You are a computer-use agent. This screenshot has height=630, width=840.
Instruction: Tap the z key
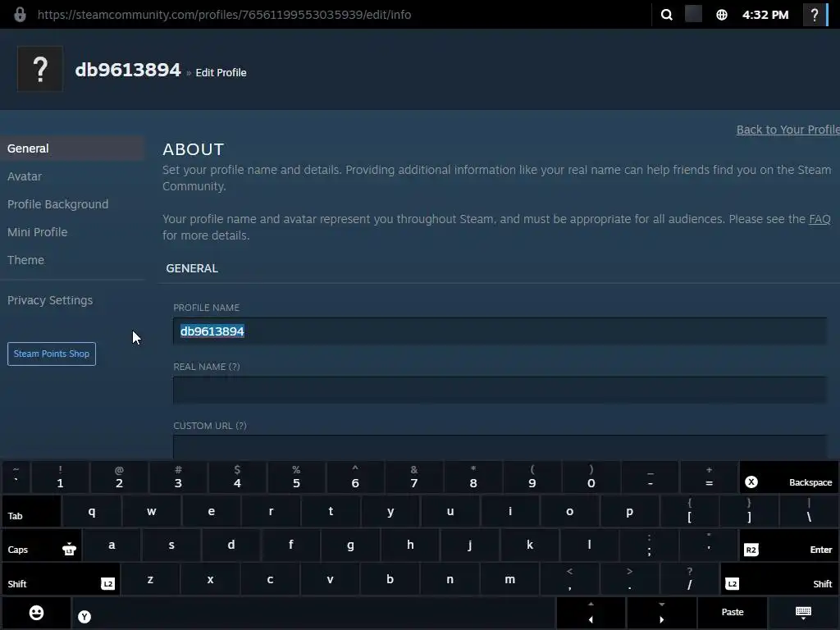coord(151,579)
